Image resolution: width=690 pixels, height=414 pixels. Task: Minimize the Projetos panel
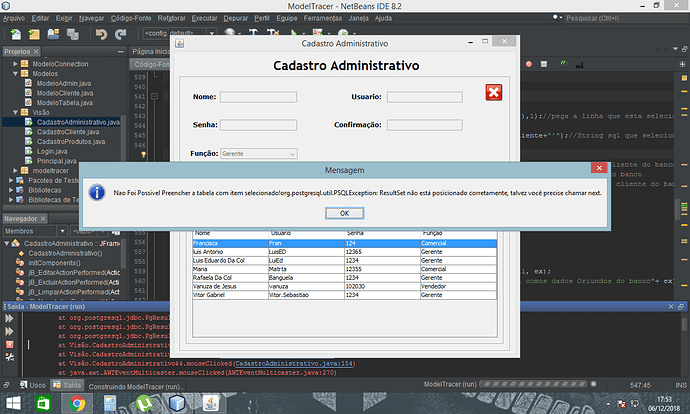[x=121, y=51]
